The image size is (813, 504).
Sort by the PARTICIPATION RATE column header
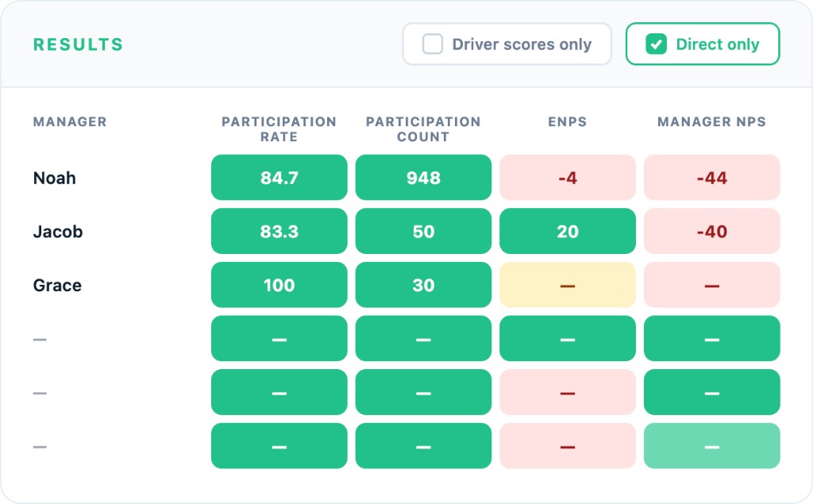[279, 129]
